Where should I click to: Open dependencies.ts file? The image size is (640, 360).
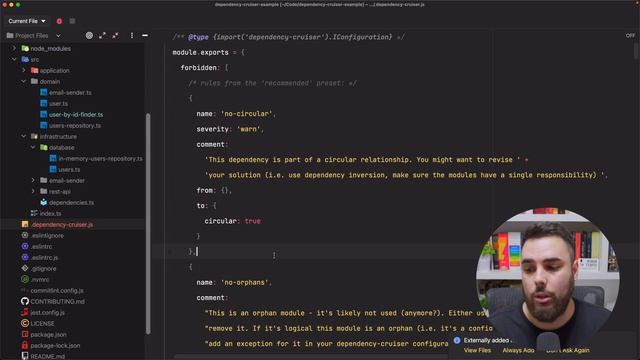(x=71, y=202)
